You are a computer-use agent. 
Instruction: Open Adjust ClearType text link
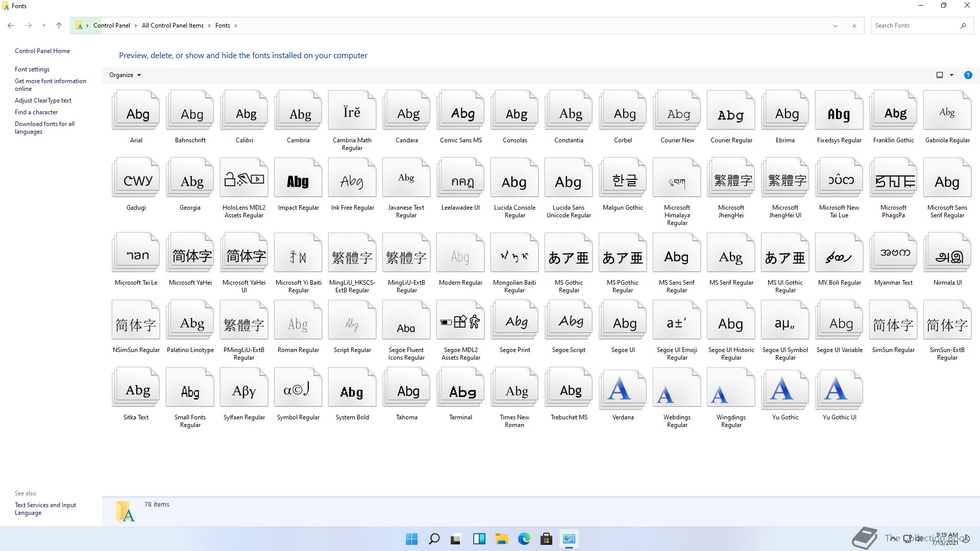(x=43, y=101)
